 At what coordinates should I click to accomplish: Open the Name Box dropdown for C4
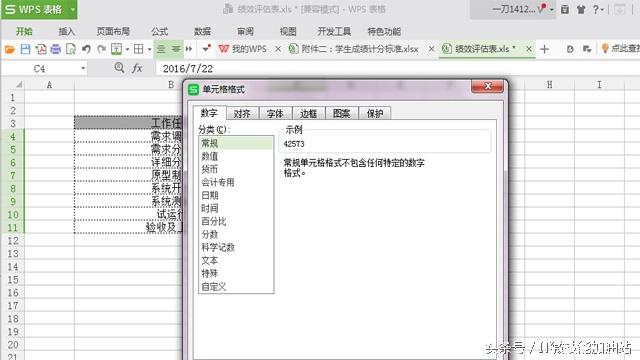(83, 68)
